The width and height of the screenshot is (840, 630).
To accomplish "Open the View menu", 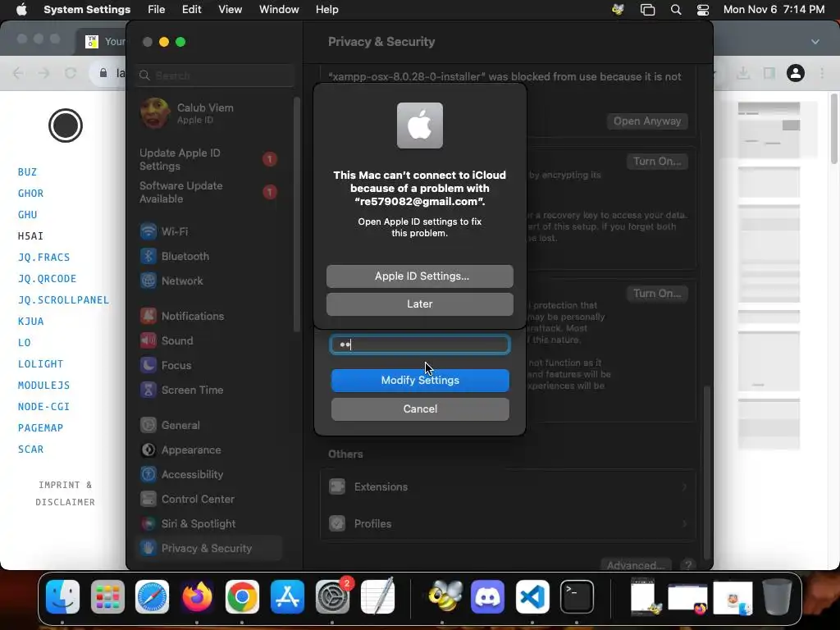I will [x=230, y=10].
